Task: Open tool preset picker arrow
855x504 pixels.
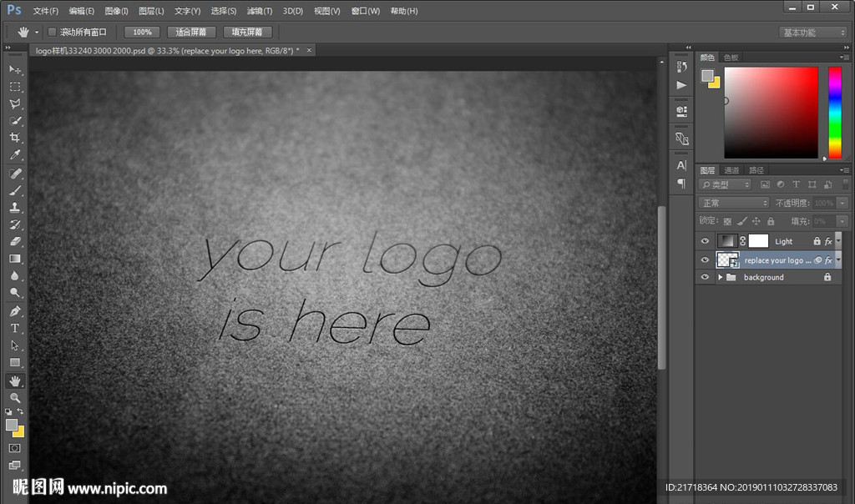Action: (x=37, y=33)
